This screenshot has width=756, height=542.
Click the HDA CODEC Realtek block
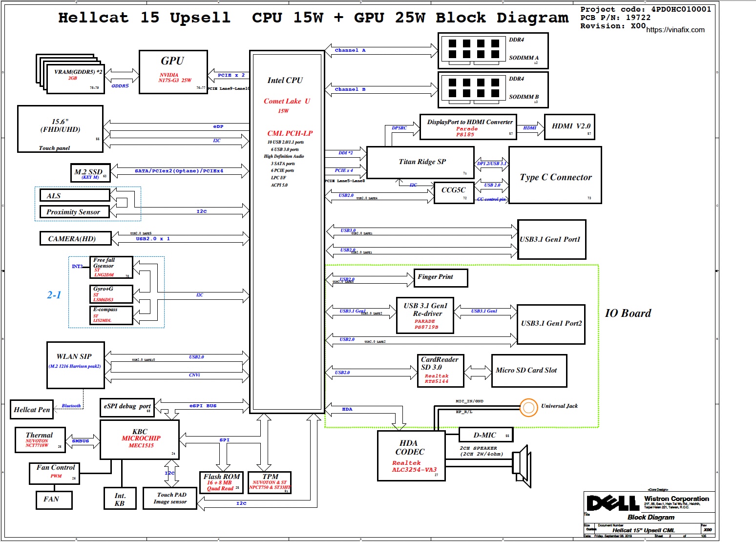412,456
